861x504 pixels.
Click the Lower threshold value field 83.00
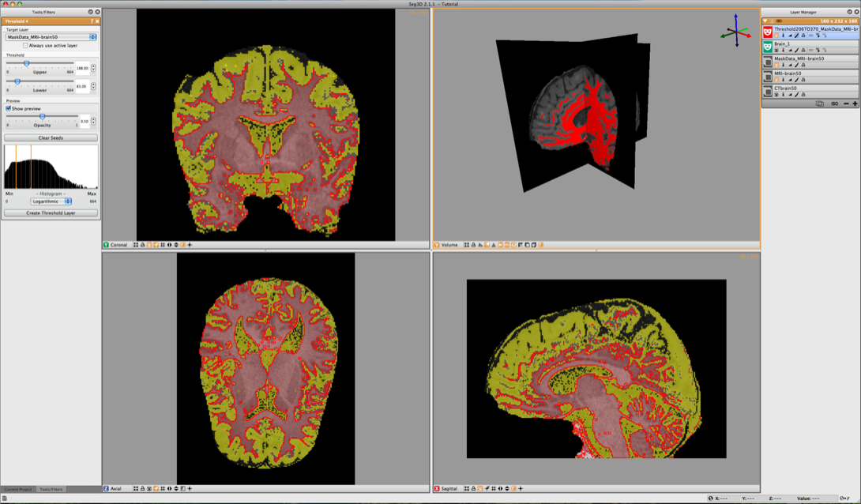[82, 86]
